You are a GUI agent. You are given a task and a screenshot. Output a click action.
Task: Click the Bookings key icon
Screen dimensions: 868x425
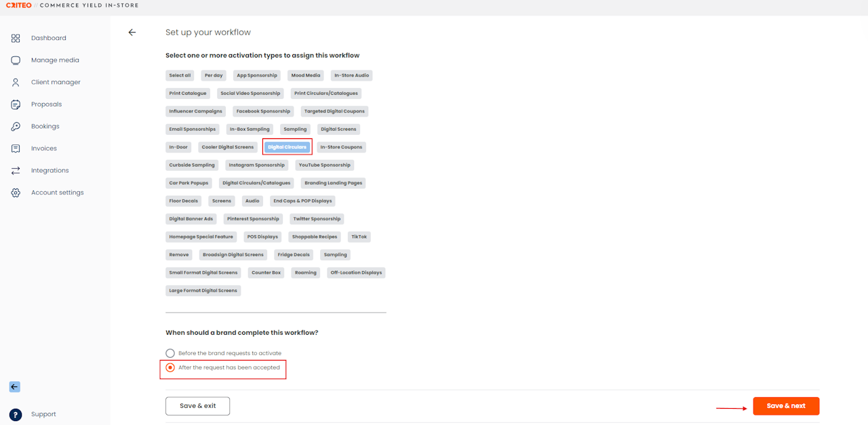click(x=16, y=126)
